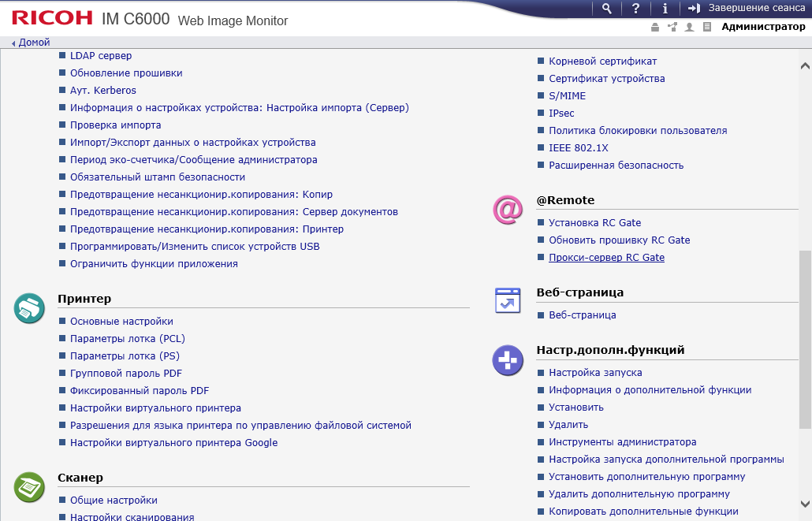The width and height of the screenshot is (812, 521).
Task: Open Обязательный штамп безопасности
Action: click(x=158, y=177)
